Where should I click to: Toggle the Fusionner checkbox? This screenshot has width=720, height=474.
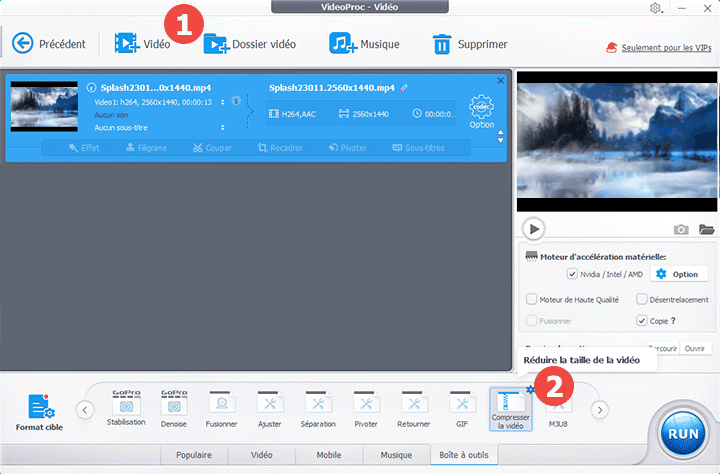coord(531,321)
